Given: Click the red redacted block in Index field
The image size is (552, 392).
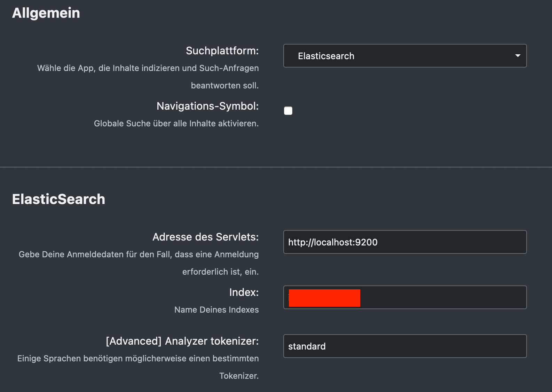Looking at the screenshot, I should pyautogui.click(x=324, y=298).
